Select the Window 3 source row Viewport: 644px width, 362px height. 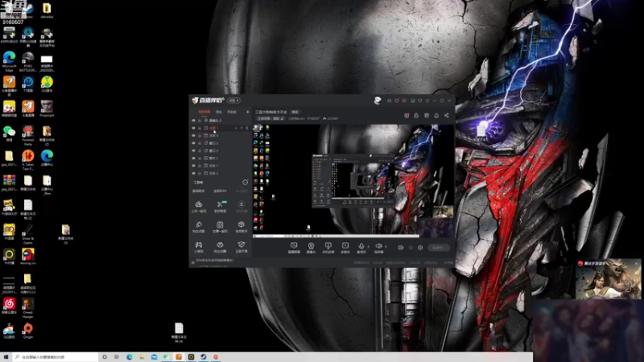click(x=220, y=143)
